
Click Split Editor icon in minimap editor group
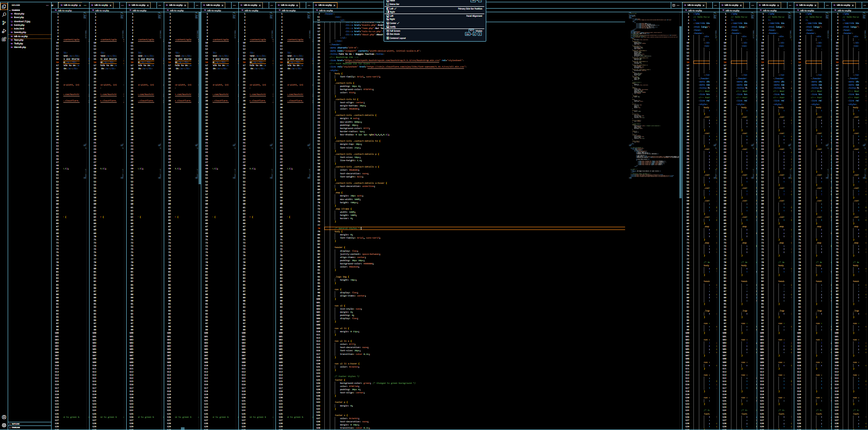pyautogui.click(x=674, y=5)
